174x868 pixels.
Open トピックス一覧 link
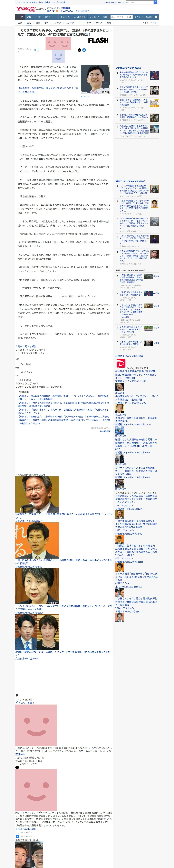pos(149,23)
